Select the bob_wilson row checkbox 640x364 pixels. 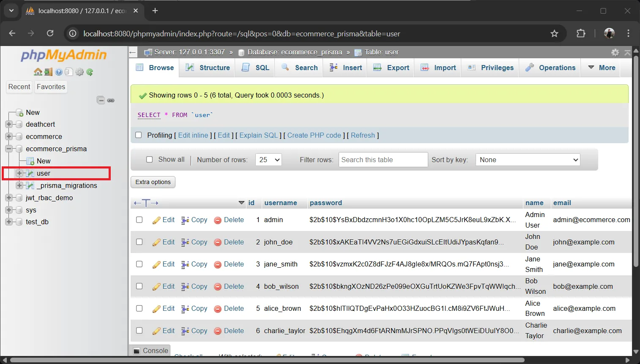tap(139, 286)
